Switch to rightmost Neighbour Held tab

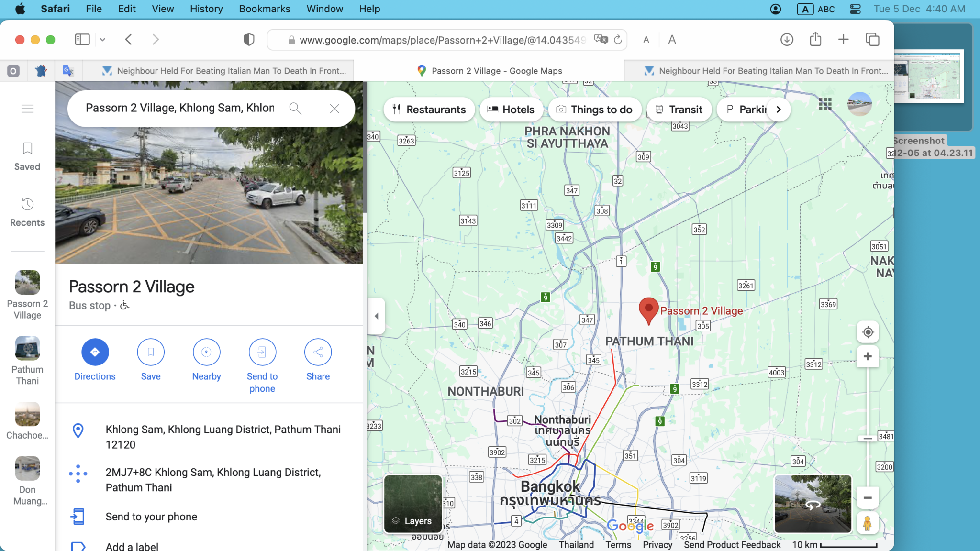(760, 71)
